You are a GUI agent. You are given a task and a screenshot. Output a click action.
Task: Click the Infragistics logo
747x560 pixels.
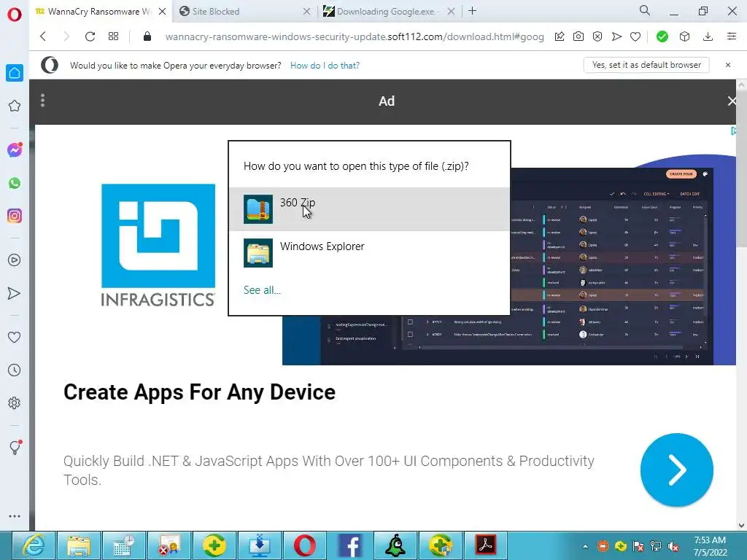[158, 245]
